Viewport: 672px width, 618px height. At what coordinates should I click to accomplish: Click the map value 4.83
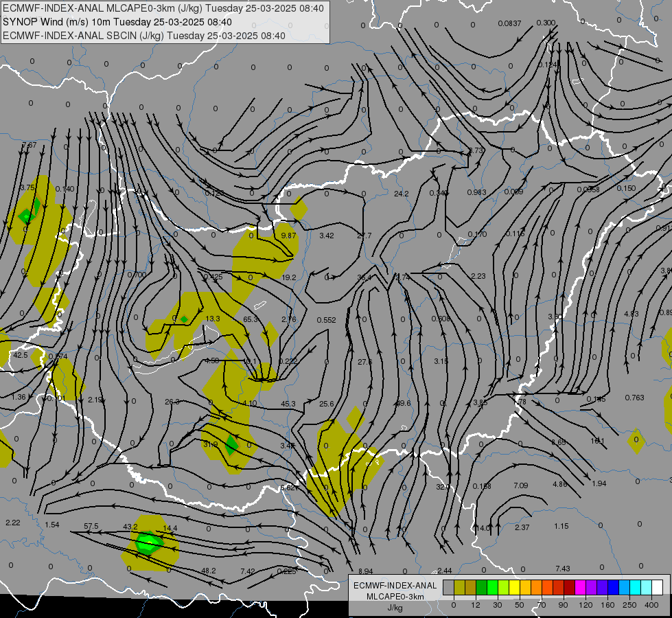pyautogui.click(x=632, y=314)
